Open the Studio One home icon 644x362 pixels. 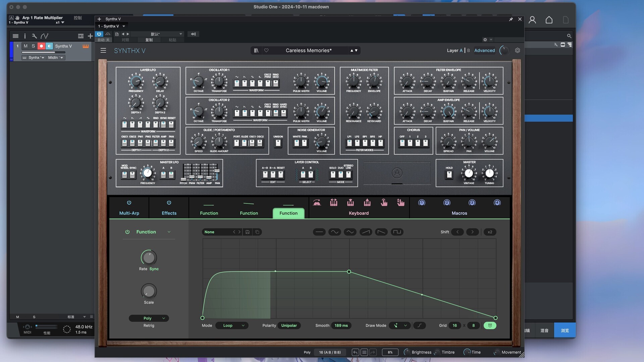(x=549, y=20)
